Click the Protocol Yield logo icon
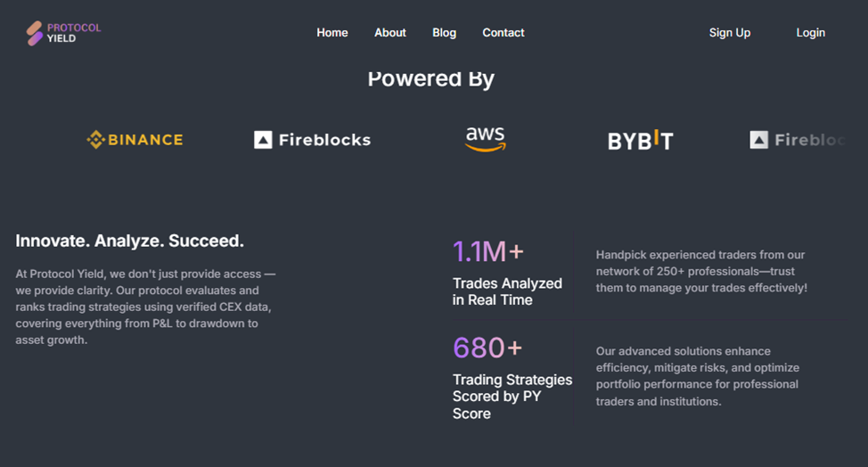Image resolution: width=868 pixels, height=467 pixels. [x=35, y=33]
